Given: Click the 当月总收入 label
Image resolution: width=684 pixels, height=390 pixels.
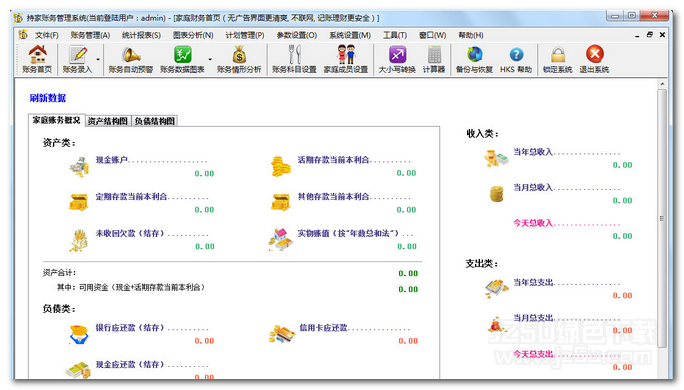Looking at the screenshot, I should tap(533, 187).
